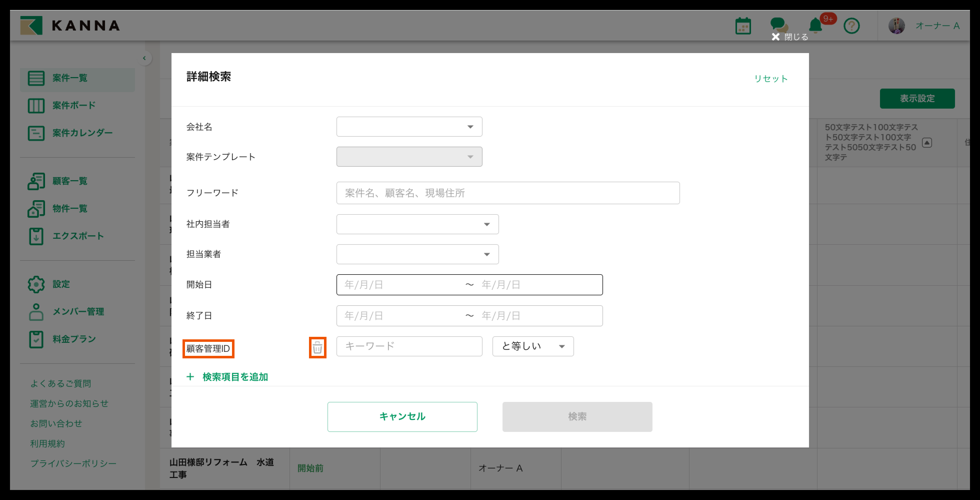Open the と等しい condition dropdown

(x=532, y=346)
